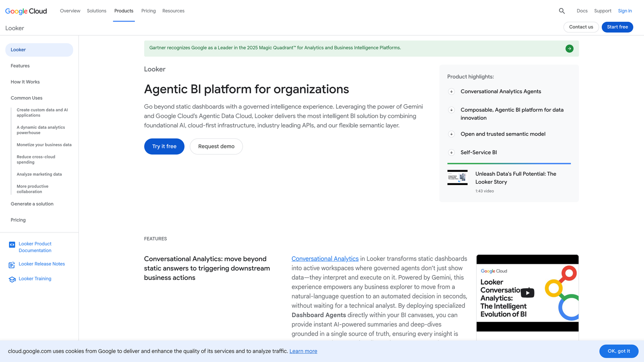Click the green arrow on Gartner banner
This screenshot has width=644, height=362.
pos(569,49)
